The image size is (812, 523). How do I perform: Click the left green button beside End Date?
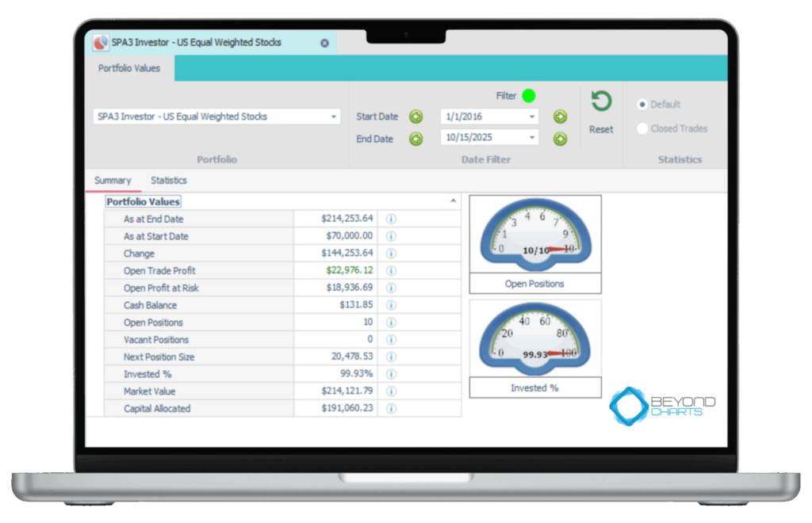416,139
